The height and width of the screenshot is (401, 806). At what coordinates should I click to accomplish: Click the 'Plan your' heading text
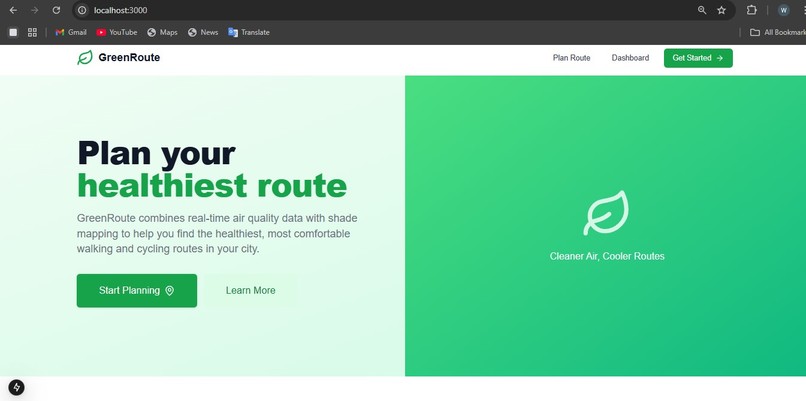pos(156,153)
